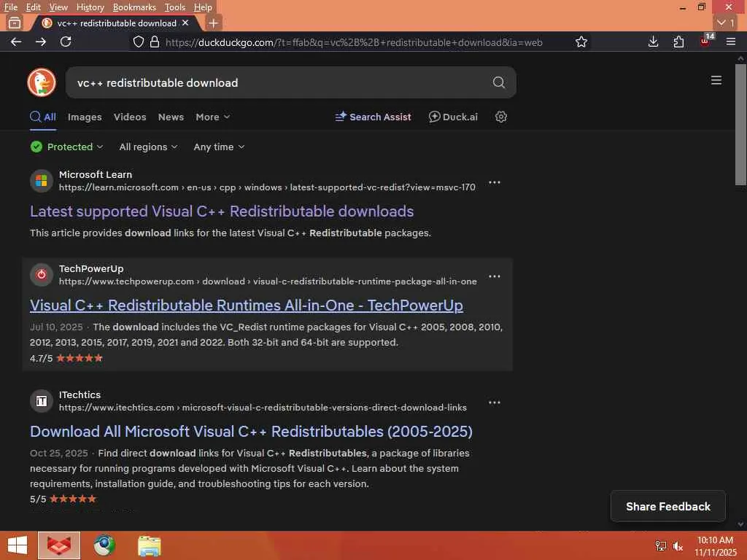Image resolution: width=747 pixels, height=560 pixels.
Task: Click the TechPowerUp site favicon
Action: pyautogui.click(x=42, y=275)
